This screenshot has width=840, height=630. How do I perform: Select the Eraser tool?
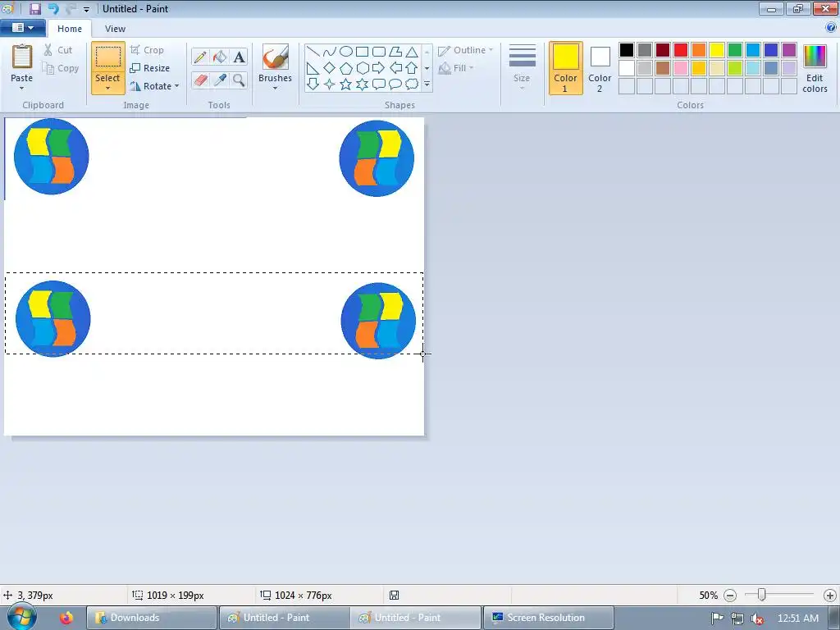click(200, 80)
